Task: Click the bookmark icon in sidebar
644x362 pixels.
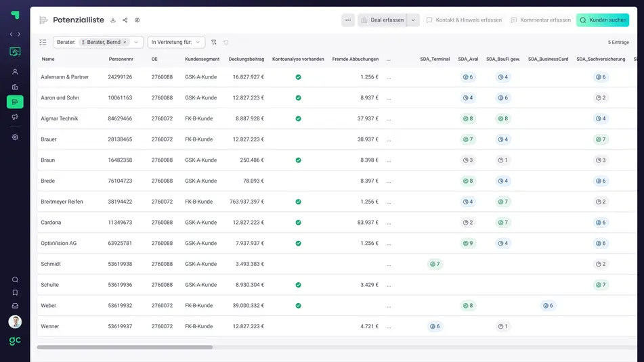Action: pos(15,292)
